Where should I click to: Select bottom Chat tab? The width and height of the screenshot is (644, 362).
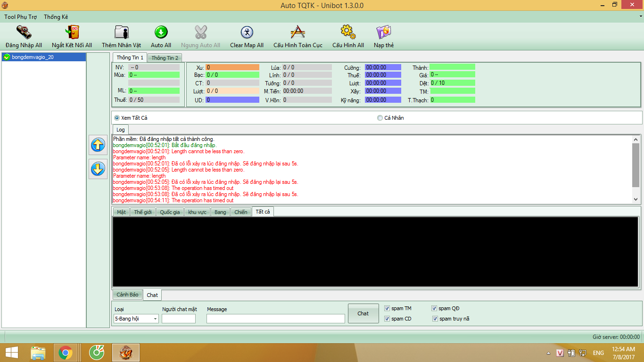[152, 295]
